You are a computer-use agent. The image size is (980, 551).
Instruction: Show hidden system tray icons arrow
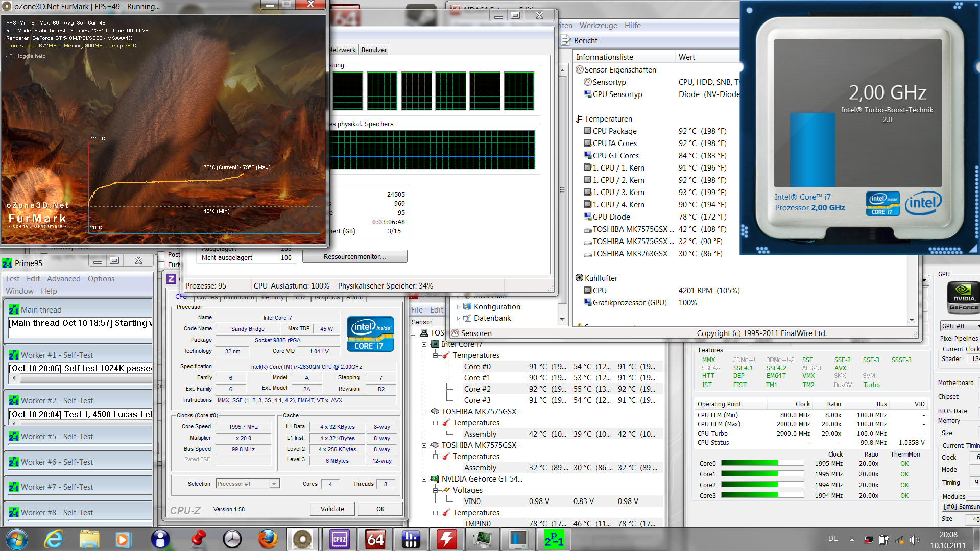pyautogui.click(x=852, y=539)
